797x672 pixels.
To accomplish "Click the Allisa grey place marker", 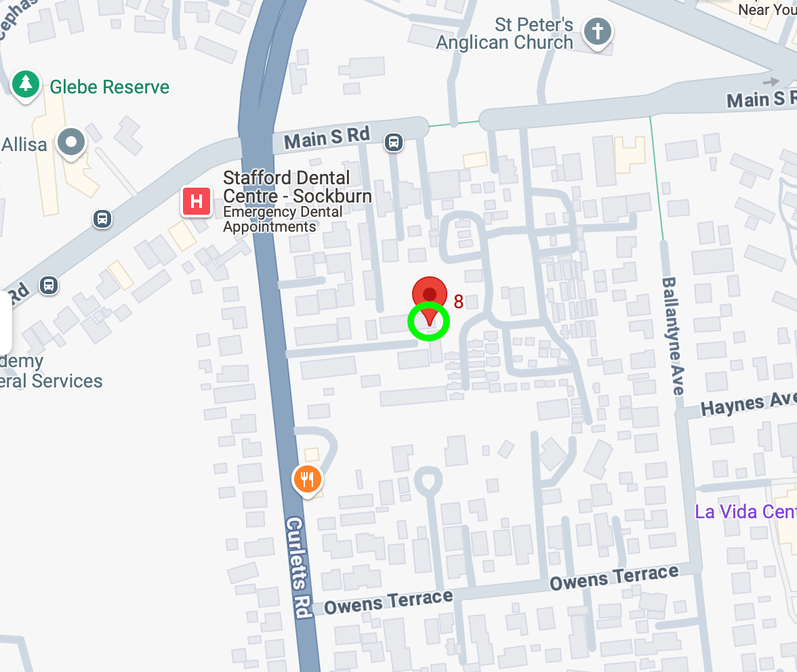I will [x=71, y=143].
